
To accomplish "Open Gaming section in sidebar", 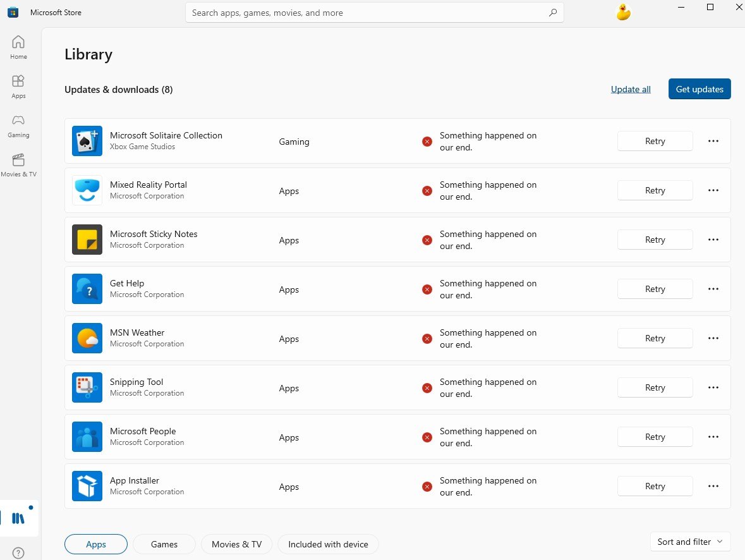I will click(18, 126).
